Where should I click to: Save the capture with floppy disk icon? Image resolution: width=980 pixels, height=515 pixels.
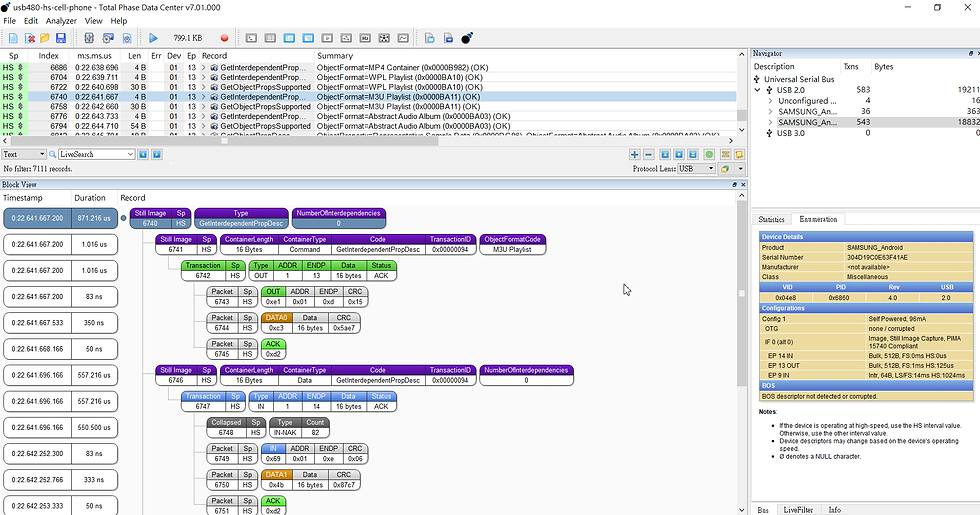click(61, 38)
